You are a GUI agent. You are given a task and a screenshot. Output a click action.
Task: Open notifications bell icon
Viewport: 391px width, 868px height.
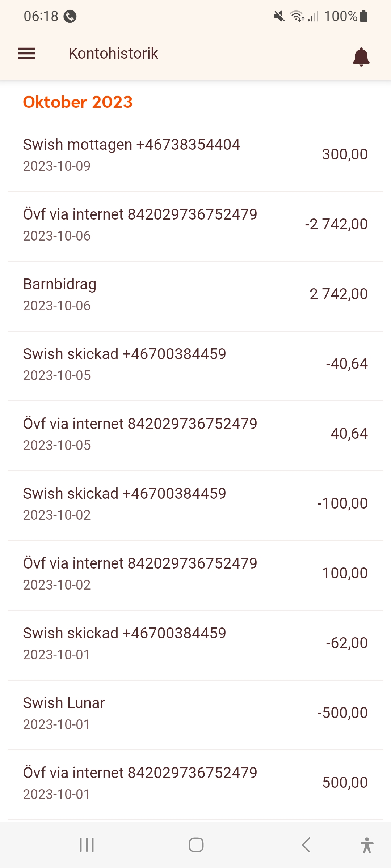click(361, 57)
